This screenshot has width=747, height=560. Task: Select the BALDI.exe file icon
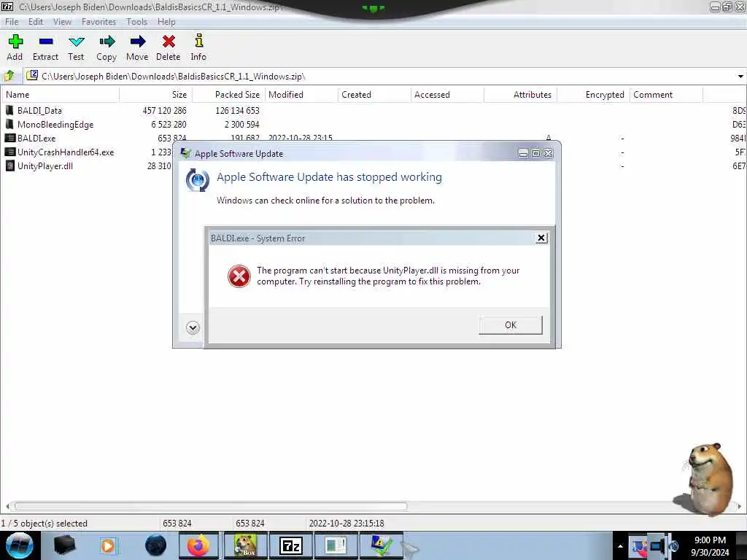pyautogui.click(x=10, y=138)
